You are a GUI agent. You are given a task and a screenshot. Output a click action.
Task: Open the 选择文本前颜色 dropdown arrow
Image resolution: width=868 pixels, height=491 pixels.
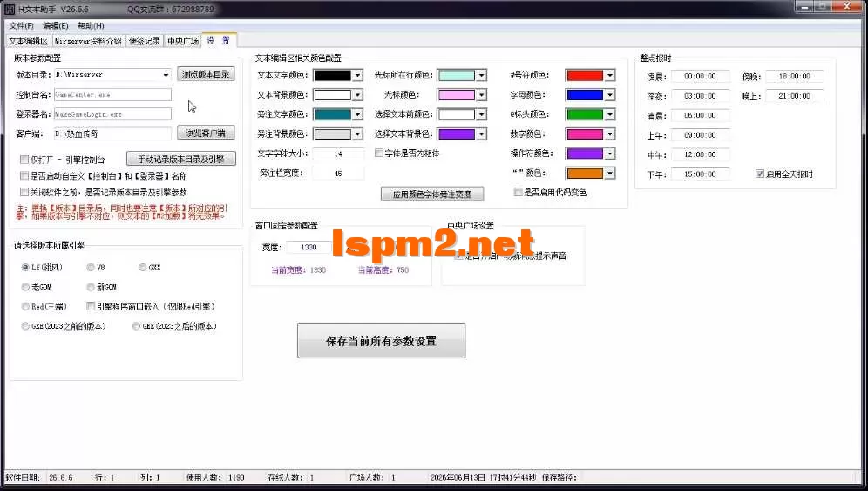point(482,114)
